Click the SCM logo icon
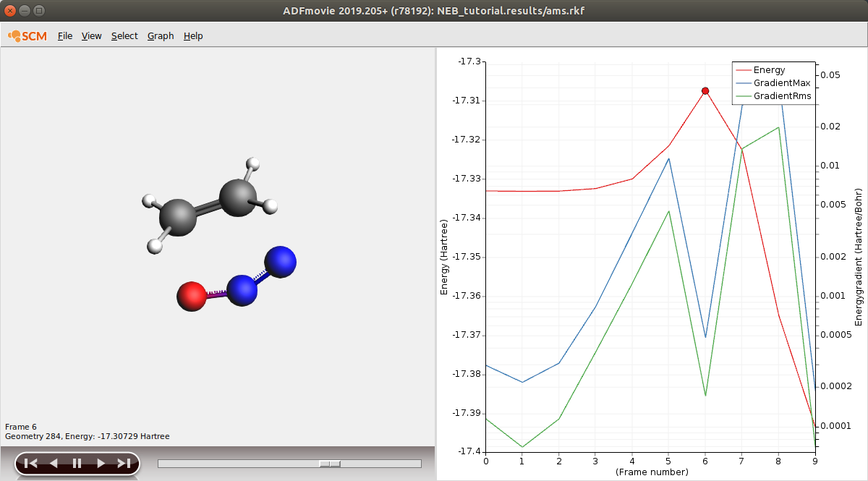868x481 pixels. click(27, 35)
